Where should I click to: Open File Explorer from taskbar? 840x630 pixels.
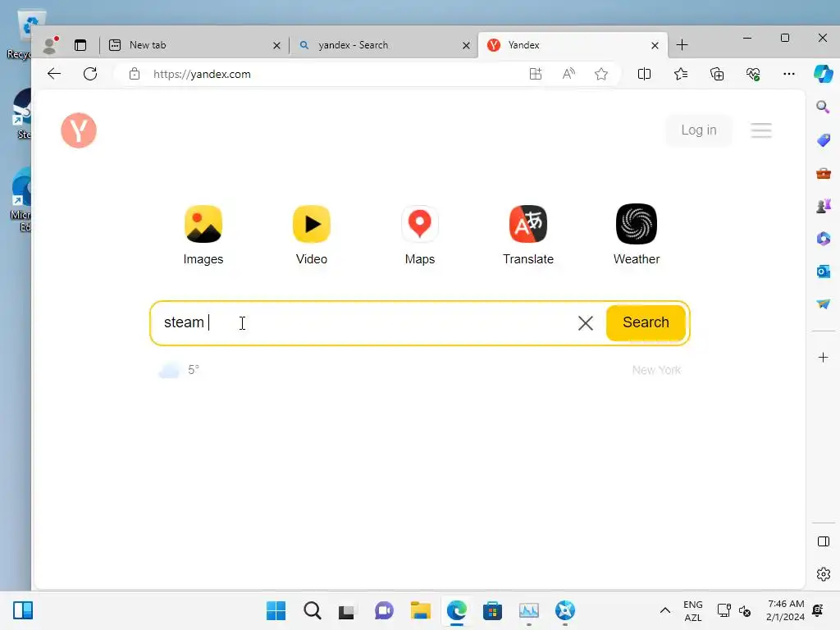click(x=421, y=610)
